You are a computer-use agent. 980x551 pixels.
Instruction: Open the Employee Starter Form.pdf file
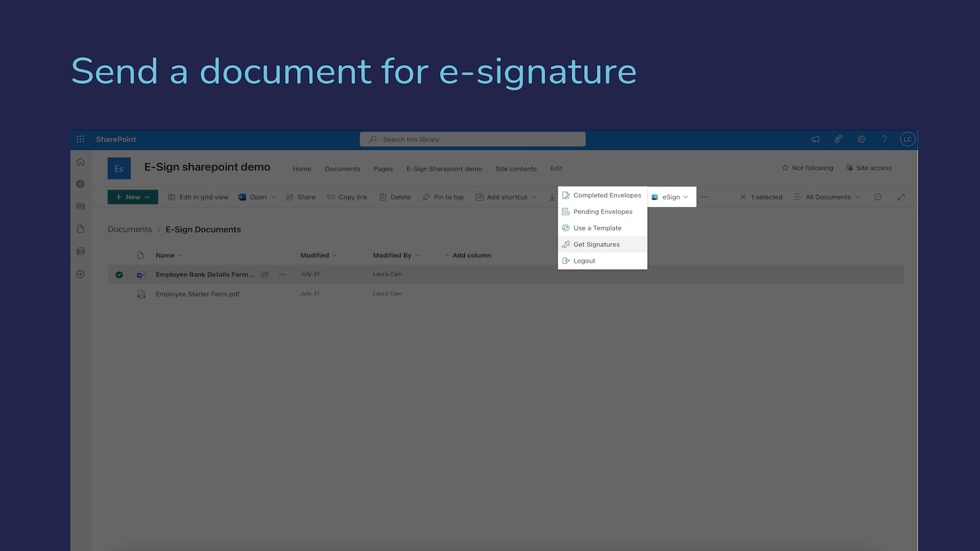coord(197,294)
